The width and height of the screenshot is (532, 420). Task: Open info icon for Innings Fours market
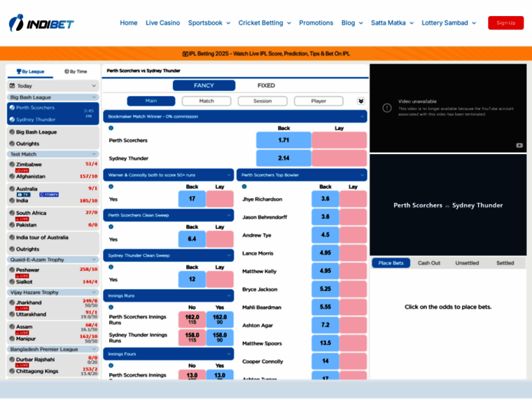tap(111, 365)
